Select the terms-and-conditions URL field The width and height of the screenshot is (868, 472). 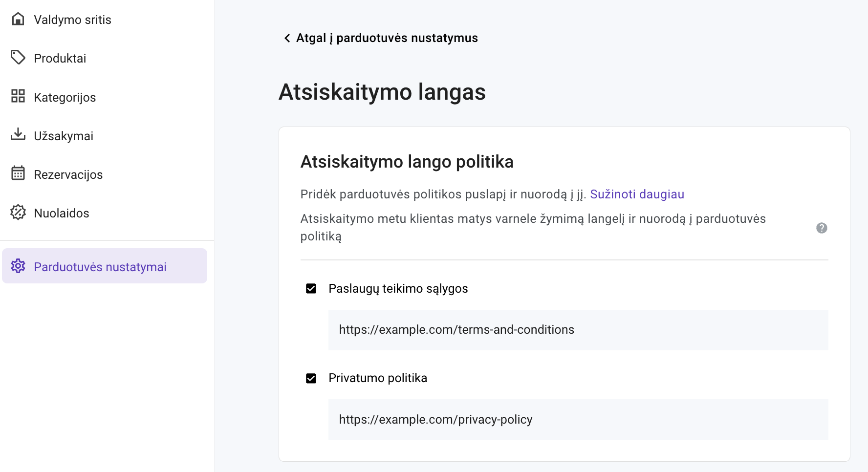coord(578,330)
